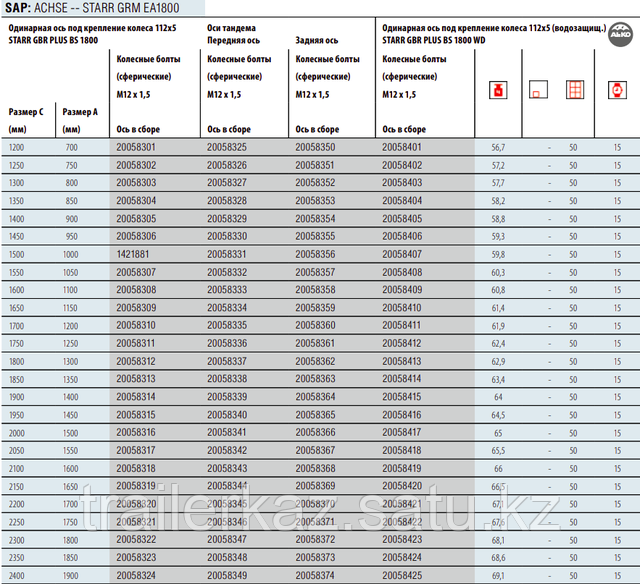Screen dimensions: 640x584
Task: Select part number 20058401
Action: tap(402, 147)
